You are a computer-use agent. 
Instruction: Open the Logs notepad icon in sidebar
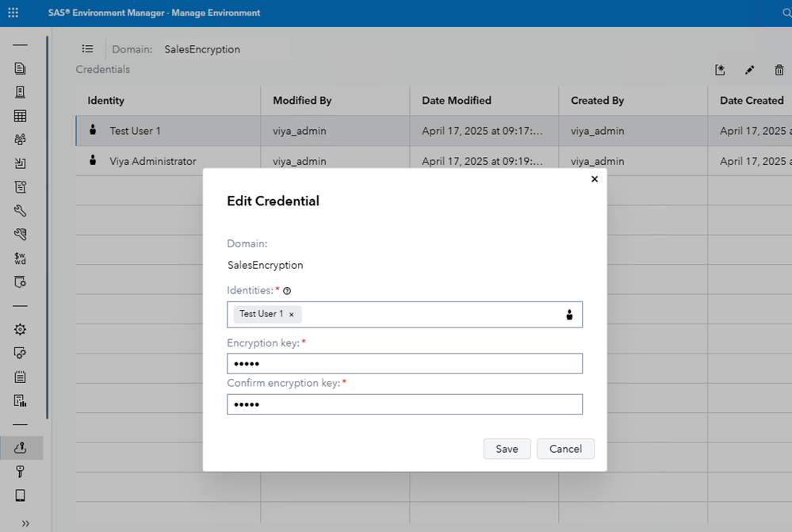click(20, 377)
